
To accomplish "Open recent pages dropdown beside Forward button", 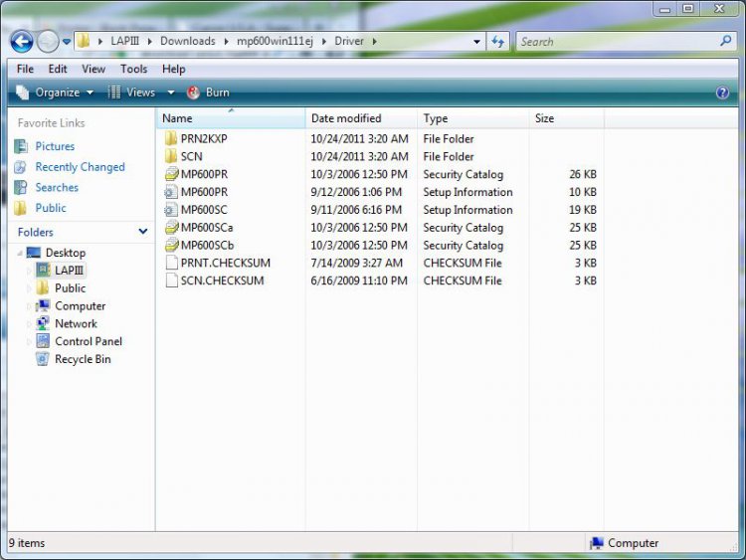I will point(67,42).
